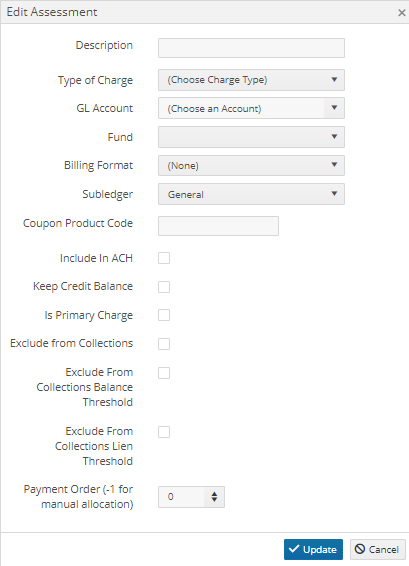Click the Description text field
Viewport: 409px width, 566px height.
coord(251,48)
